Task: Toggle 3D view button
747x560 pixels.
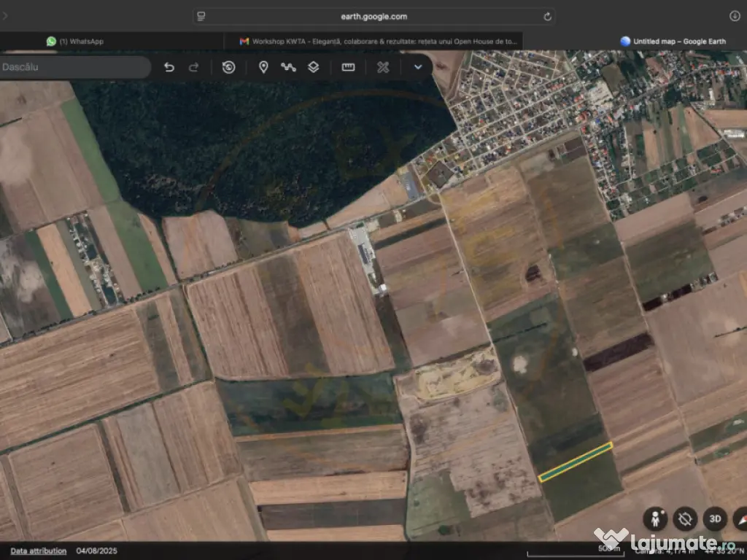Action: (715, 518)
